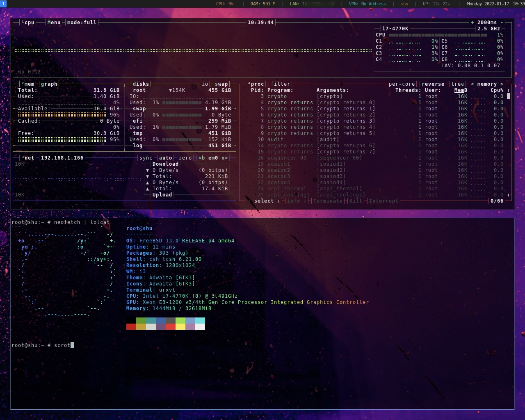Image resolution: width=525 pixels, height=420 pixels.
Task: Open the btop Menu
Action: (x=54, y=23)
